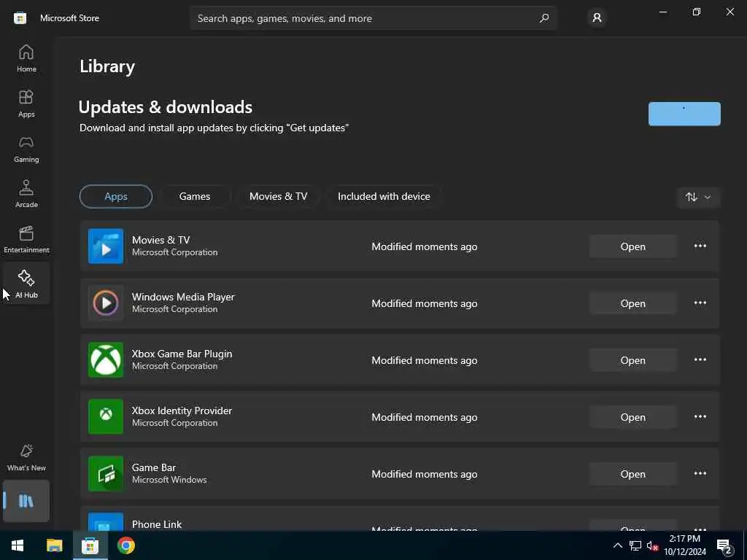The width and height of the screenshot is (747, 560).
Task: Click the blue Get updates button
Action: [684, 114]
